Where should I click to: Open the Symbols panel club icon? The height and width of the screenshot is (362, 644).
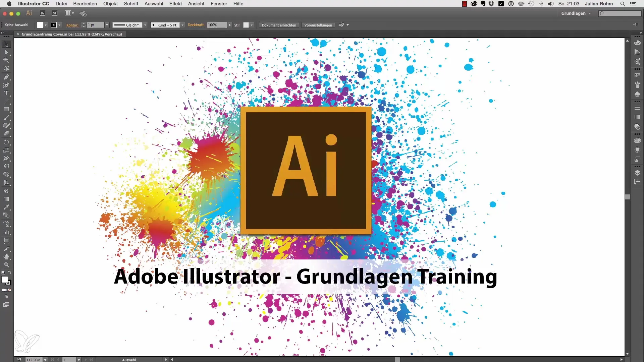coord(637,94)
